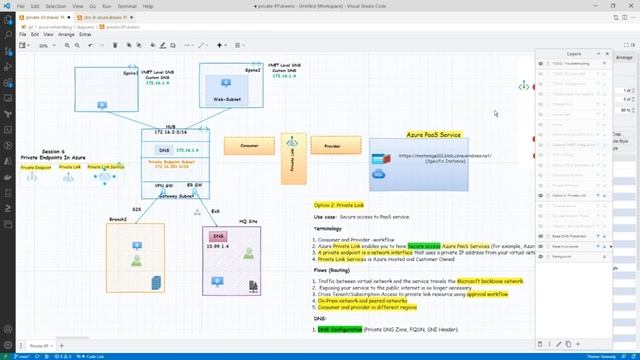Screen dimensions: 640x360
Task: Click the blob storage URL text
Action: (x=445, y=156)
